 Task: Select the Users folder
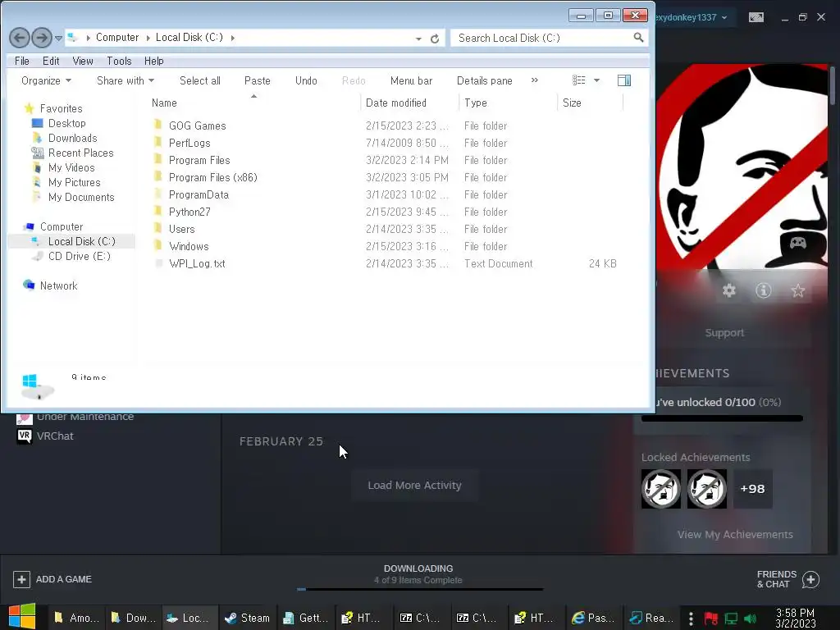pos(181,229)
